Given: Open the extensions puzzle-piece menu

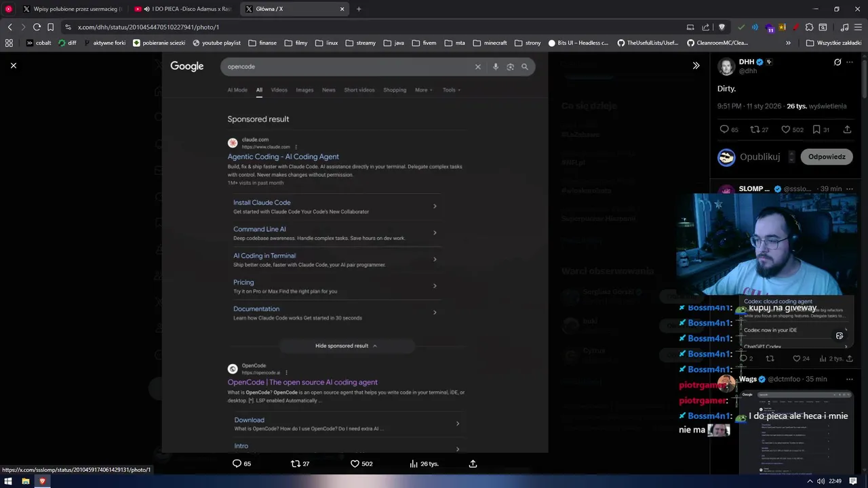Looking at the screenshot, I should click(x=809, y=27).
